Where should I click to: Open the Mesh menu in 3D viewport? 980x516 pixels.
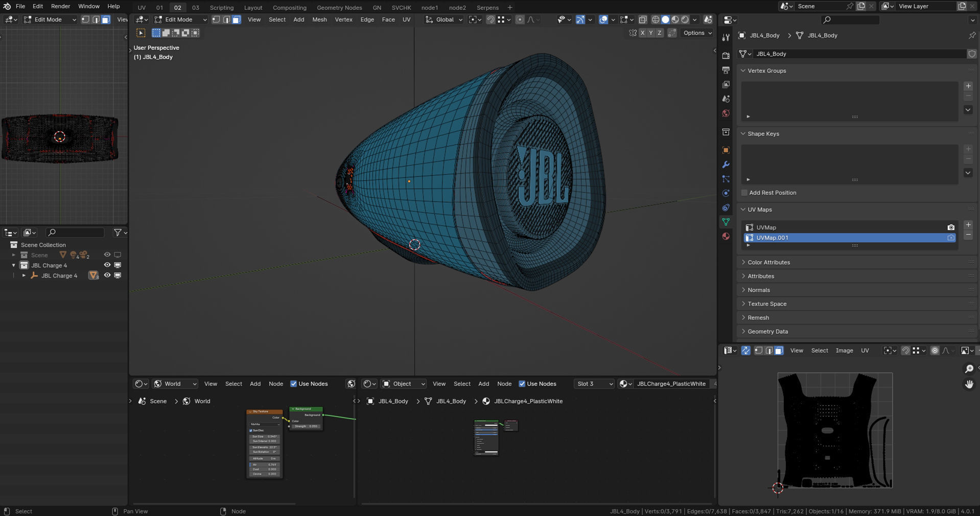point(319,19)
